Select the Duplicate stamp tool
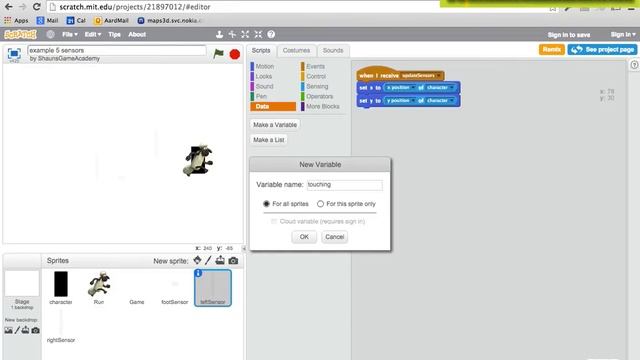Viewport: 640px width, 360px height. click(x=219, y=35)
